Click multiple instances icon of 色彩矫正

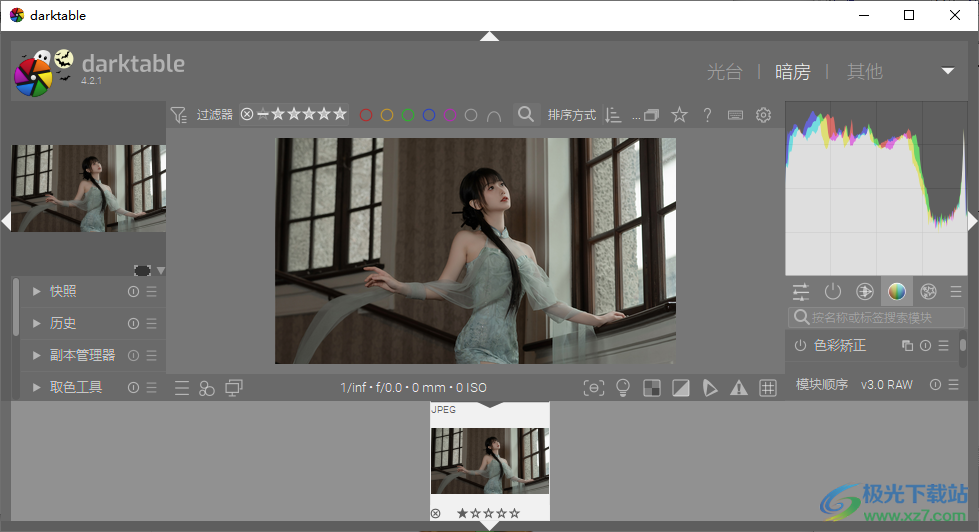907,345
